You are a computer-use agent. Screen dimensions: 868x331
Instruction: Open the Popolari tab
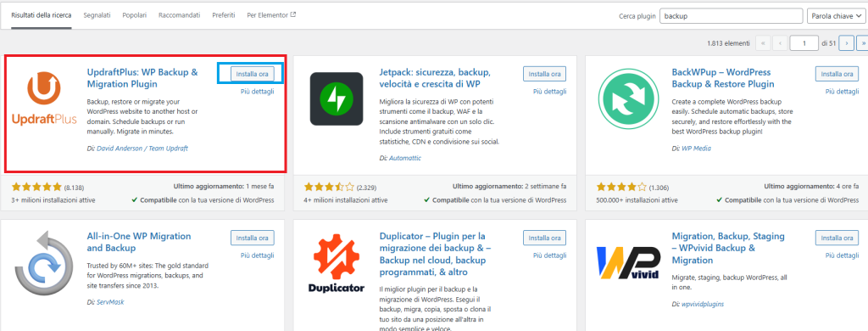(x=135, y=15)
